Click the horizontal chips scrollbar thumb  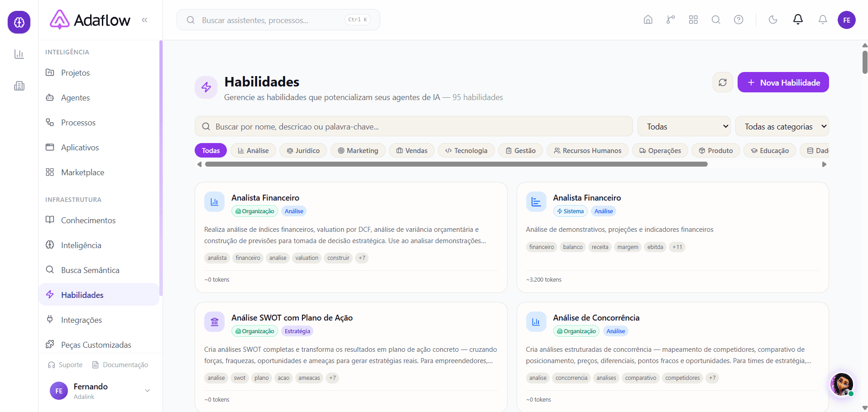[456, 164]
